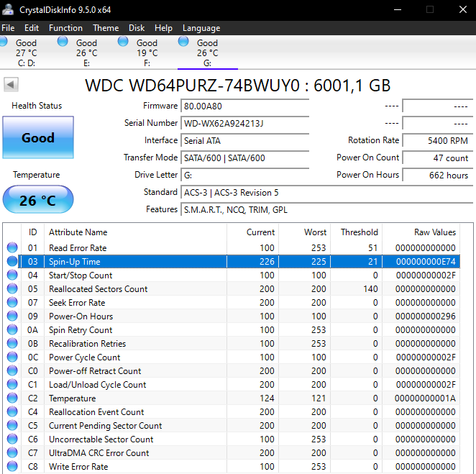
Task: Click the Power On Count 47 count value
Action: click(x=437, y=158)
